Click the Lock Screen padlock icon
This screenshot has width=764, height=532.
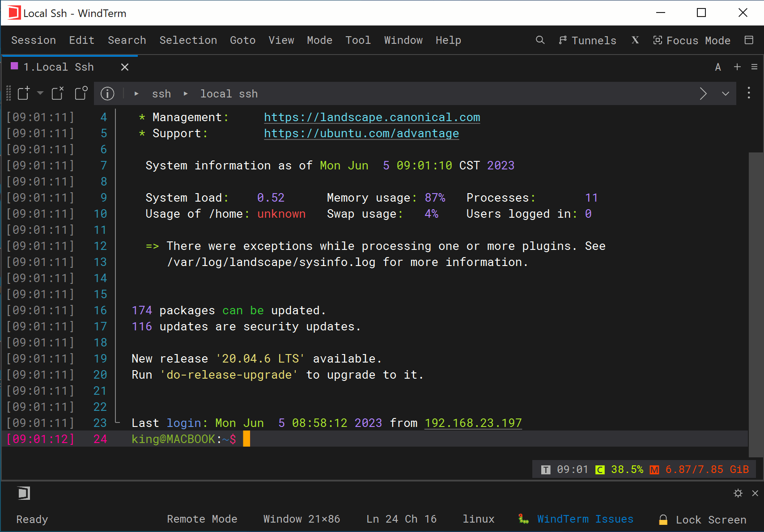[x=663, y=519]
